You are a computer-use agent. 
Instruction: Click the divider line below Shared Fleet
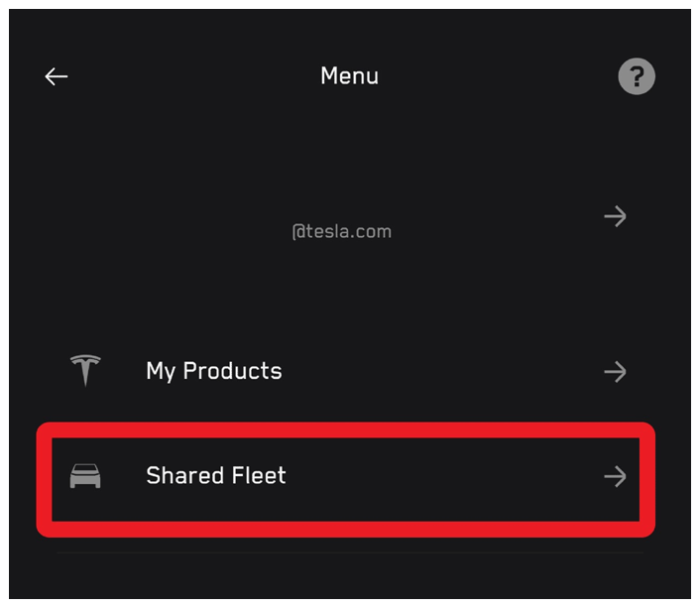[349, 552]
